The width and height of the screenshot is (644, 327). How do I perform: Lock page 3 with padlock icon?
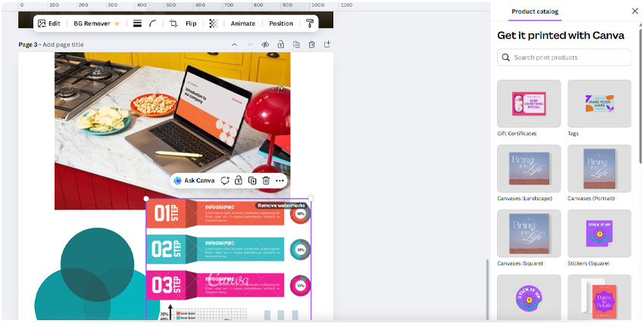[x=281, y=44]
